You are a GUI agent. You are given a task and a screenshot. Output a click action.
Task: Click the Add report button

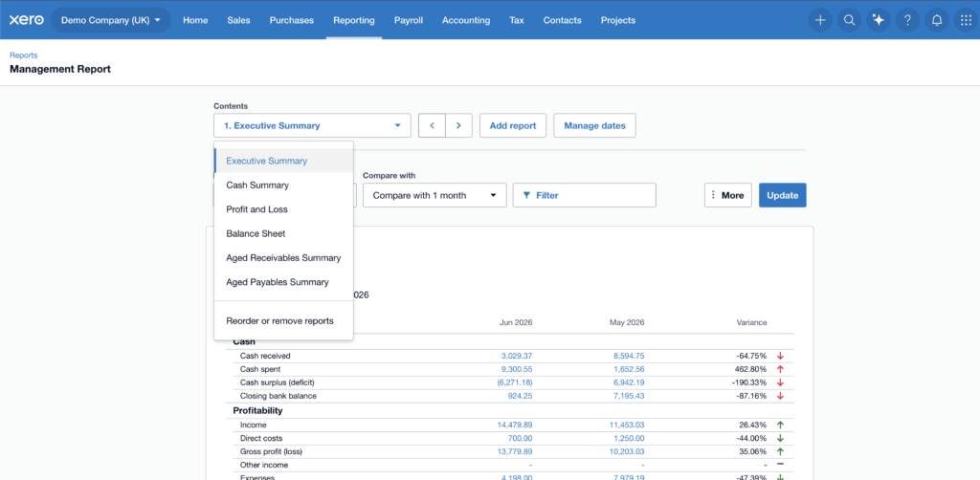(x=513, y=125)
